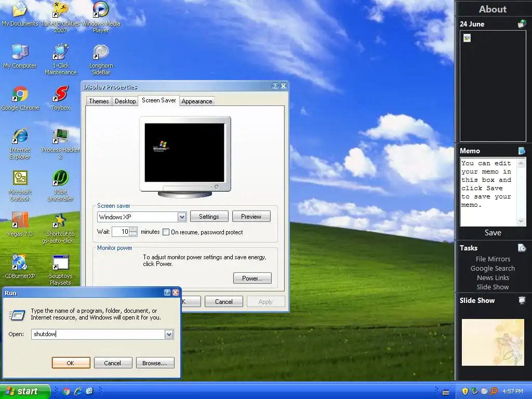Viewport: 532px width, 399px height.
Task: Click the sidebar About panel globe icon
Action: click(x=522, y=24)
